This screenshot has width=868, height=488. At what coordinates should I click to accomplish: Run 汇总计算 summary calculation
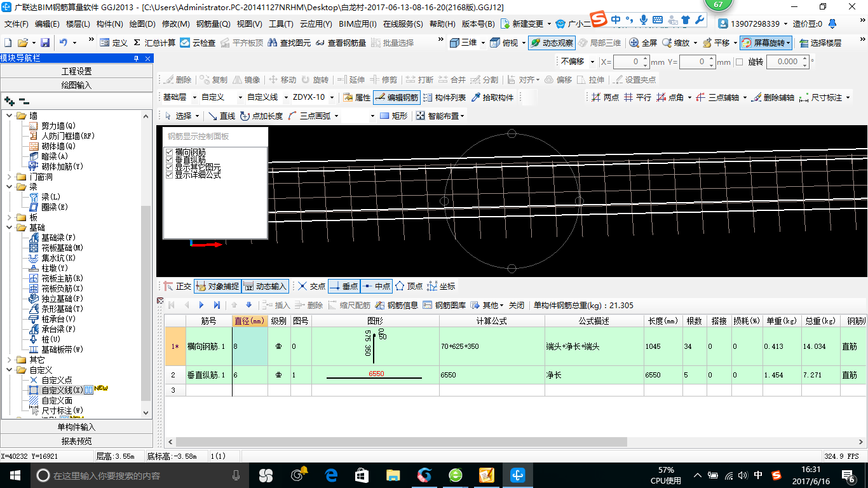pyautogui.click(x=154, y=43)
